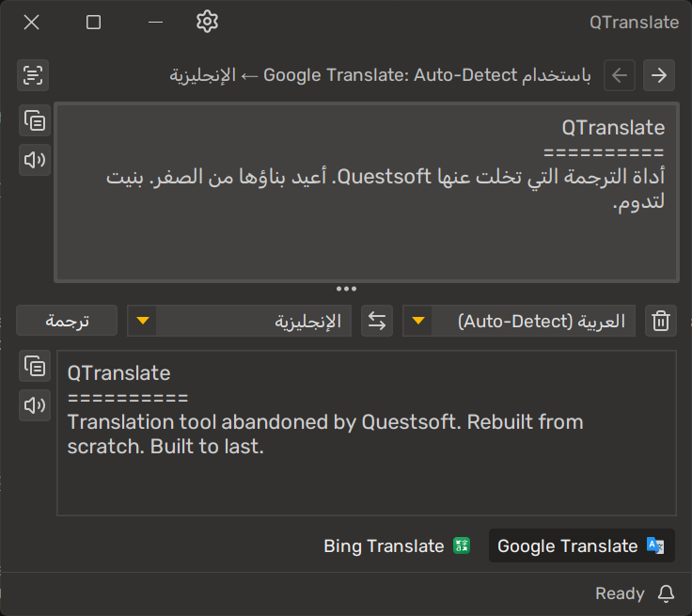Viewport: 692px width, 616px height.
Task: Click inside the English translation output box
Action: point(367,433)
